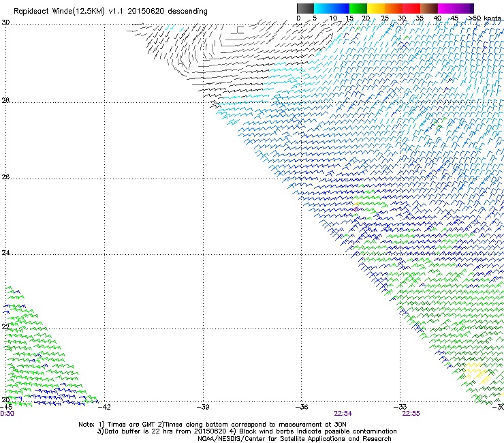Image resolution: width=504 pixels, height=443 pixels.
Task: Click the '25' legend scale label
Action: (385, 18)
